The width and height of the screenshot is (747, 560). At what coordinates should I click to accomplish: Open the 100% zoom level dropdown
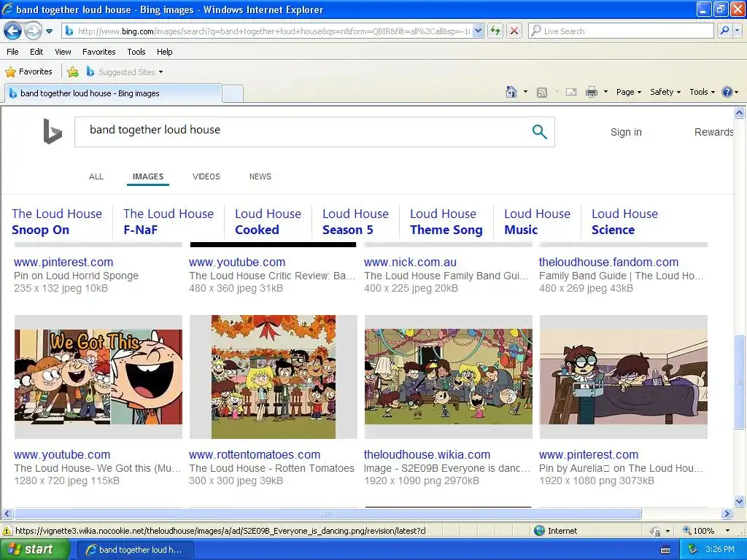pyautogui.click(x=727, y=531)
